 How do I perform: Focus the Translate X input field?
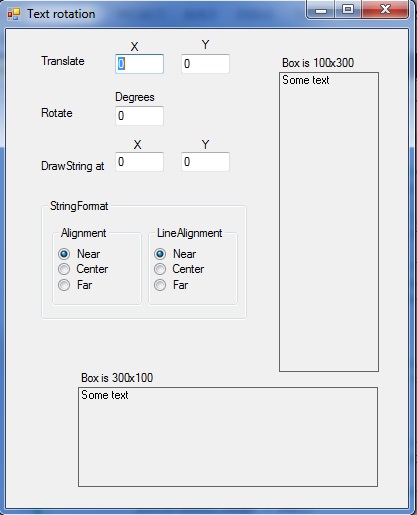tap(139, 64)
